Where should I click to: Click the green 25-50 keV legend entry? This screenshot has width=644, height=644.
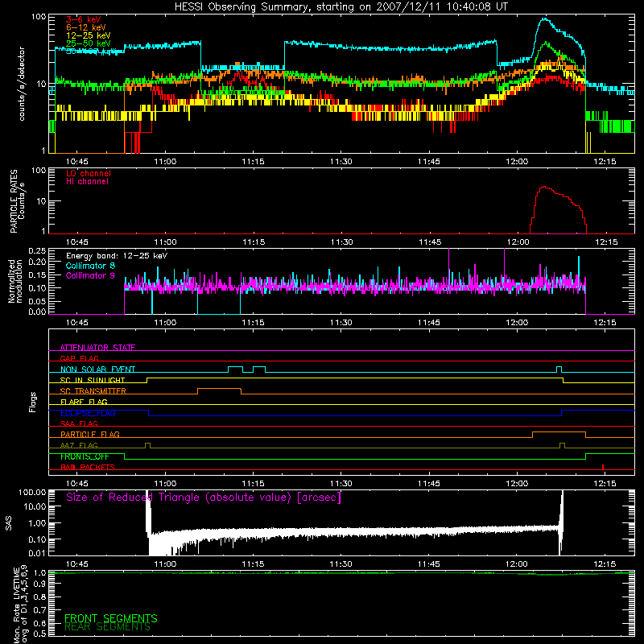(x=88, y=43)
